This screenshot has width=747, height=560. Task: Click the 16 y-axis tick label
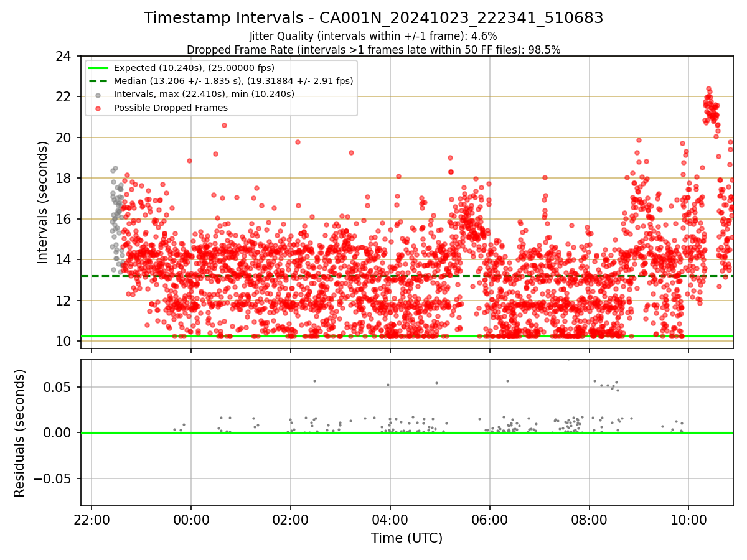point(63,219)
